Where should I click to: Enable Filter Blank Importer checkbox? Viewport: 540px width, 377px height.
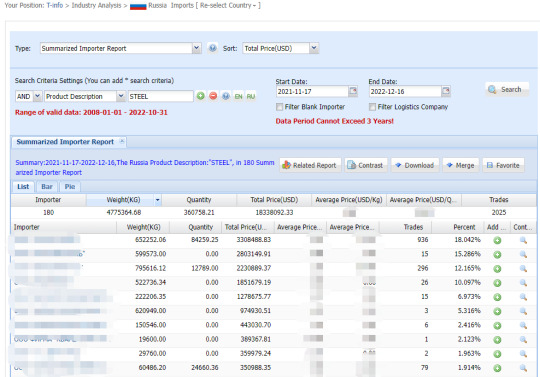click(280, 107)
